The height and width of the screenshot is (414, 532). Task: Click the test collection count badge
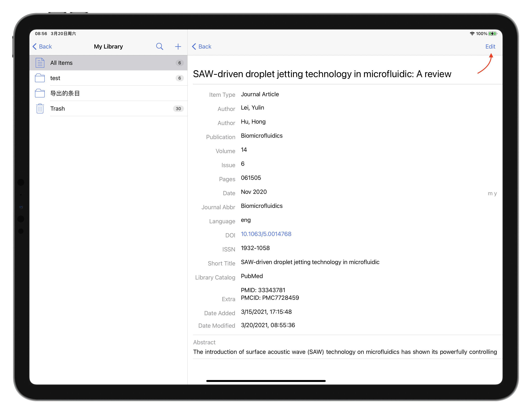[180, 78]
